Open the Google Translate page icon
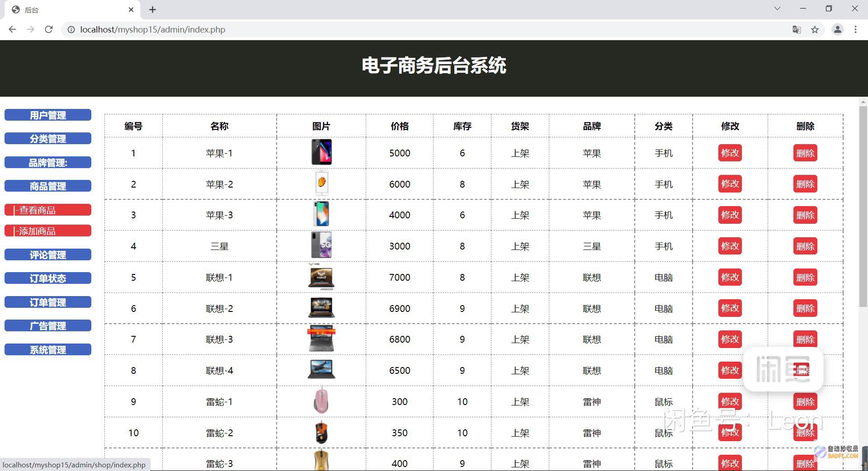This screenshot has width=868, height=471. pyautogui.click(x=797, y=29)
